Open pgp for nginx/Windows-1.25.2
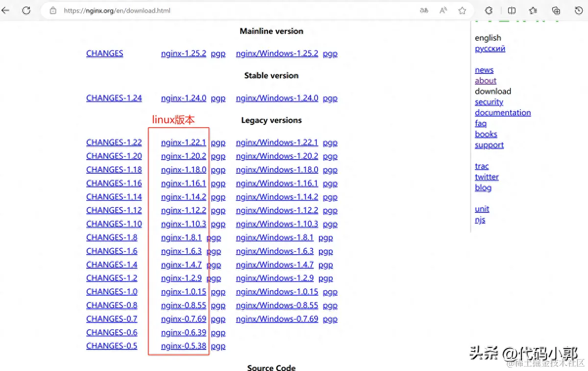Screen dimensions: 588x371 330,54
